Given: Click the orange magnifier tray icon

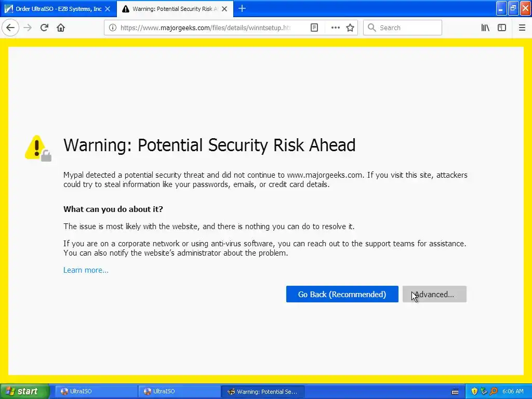Looking at the screenshot, I should 494,391.
